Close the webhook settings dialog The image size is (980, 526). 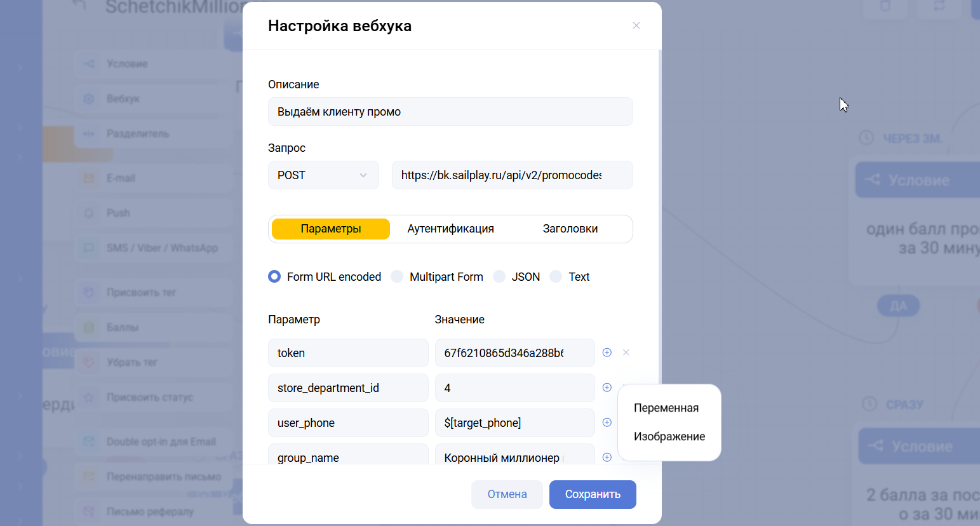636,26
